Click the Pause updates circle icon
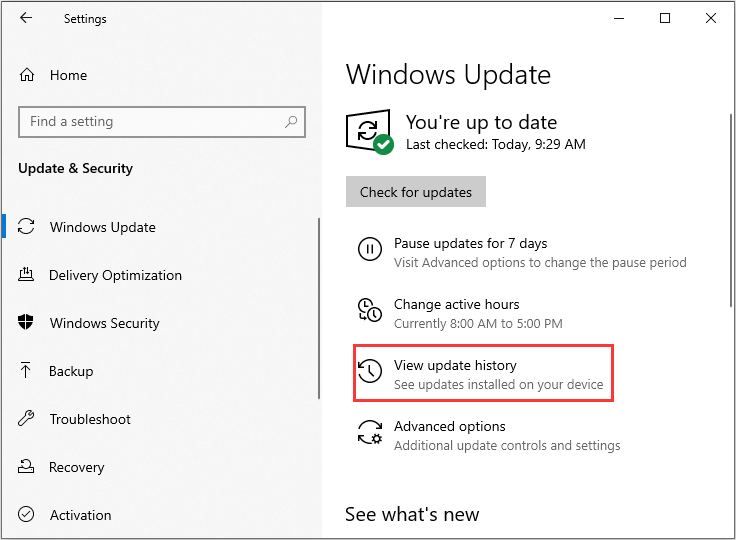The height and width of the screenshot is (540, 736). click(370, 249)
